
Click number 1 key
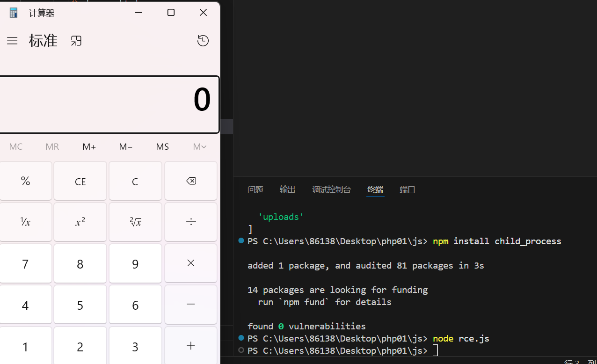tap(25, 346)
